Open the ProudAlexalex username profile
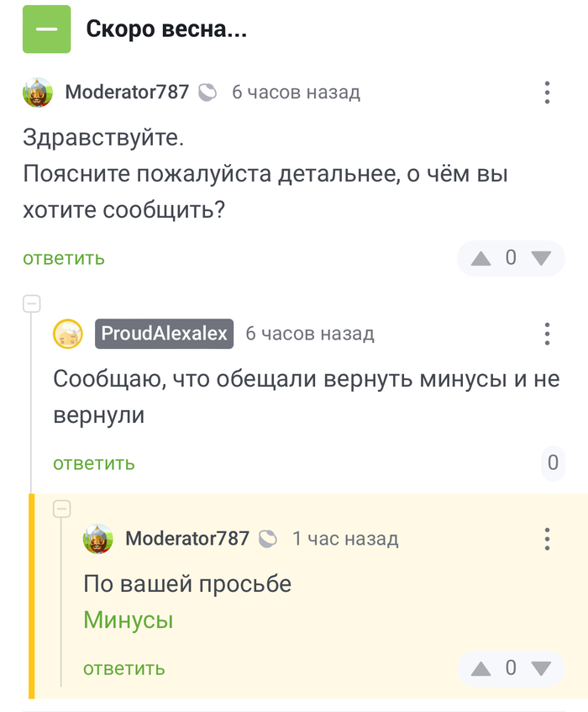Screen dimensions: 588x712 click(x=164, y=334)
